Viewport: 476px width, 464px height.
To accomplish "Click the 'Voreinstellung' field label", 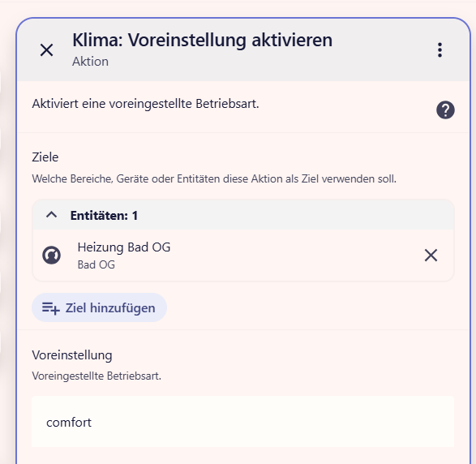I will [72, 355].
